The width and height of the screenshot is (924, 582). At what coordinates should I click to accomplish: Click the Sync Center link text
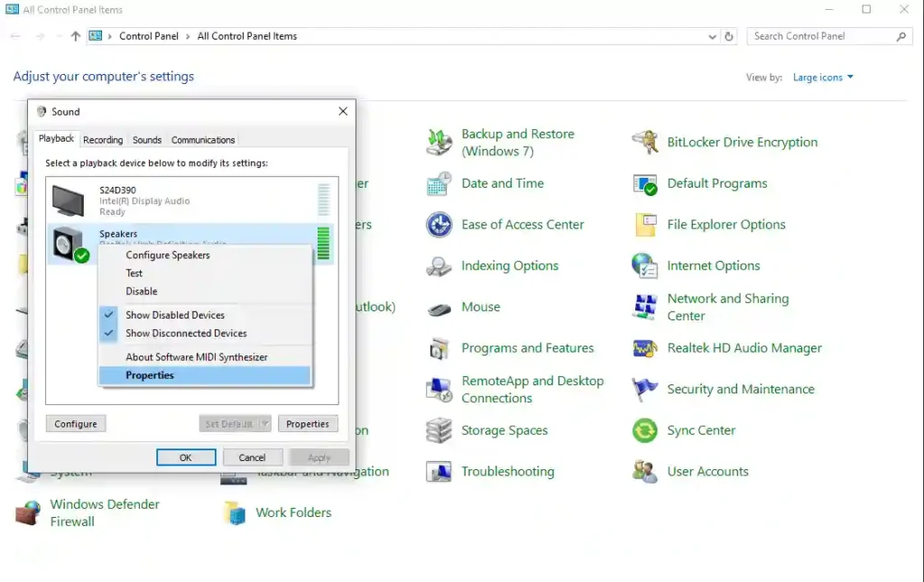(x=701, y=430)
